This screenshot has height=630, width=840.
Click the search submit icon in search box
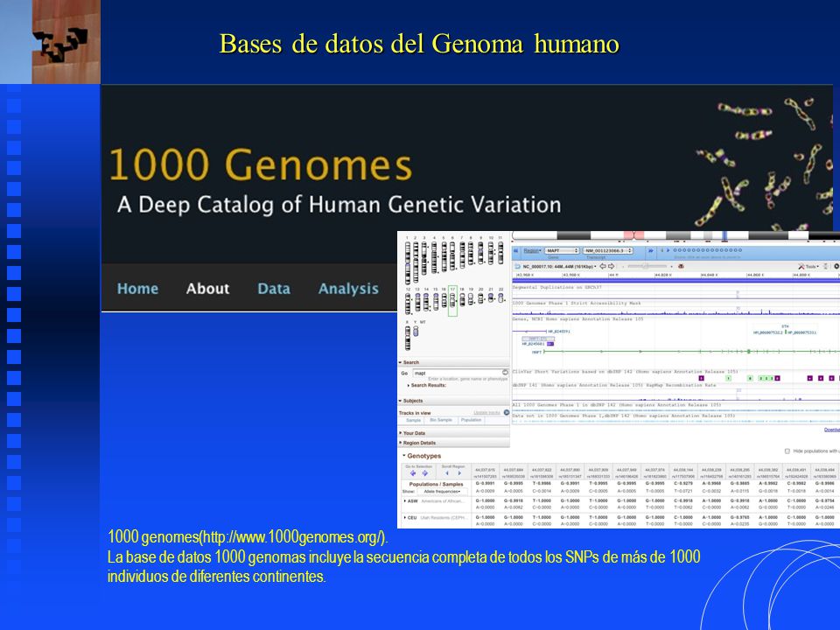pos(505,373)
